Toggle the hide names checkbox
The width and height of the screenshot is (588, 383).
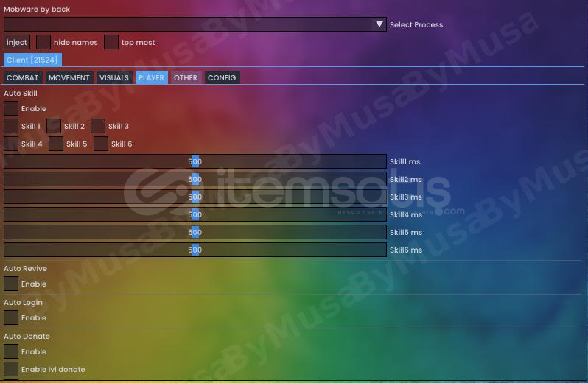click(x=43, y=42)
